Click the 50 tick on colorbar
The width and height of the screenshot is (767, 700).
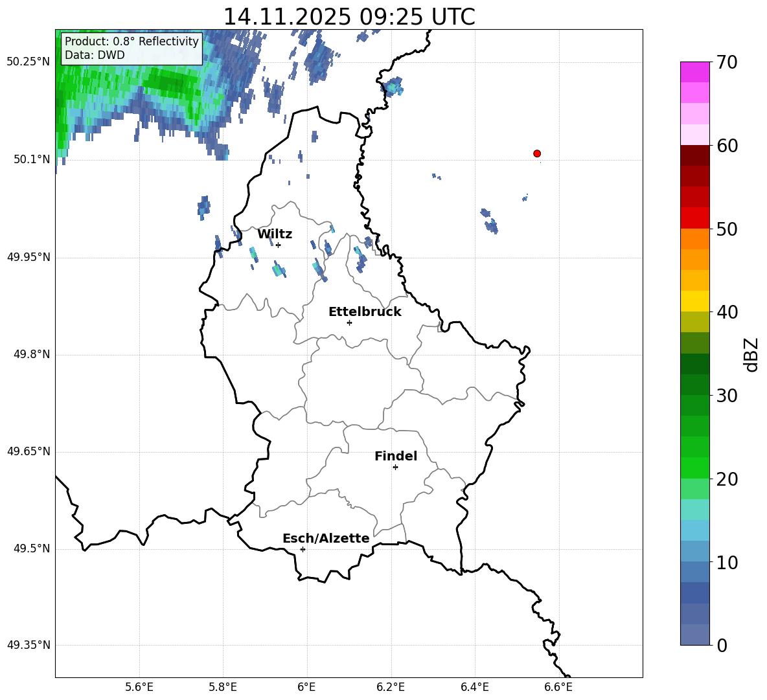click(727, 229)
